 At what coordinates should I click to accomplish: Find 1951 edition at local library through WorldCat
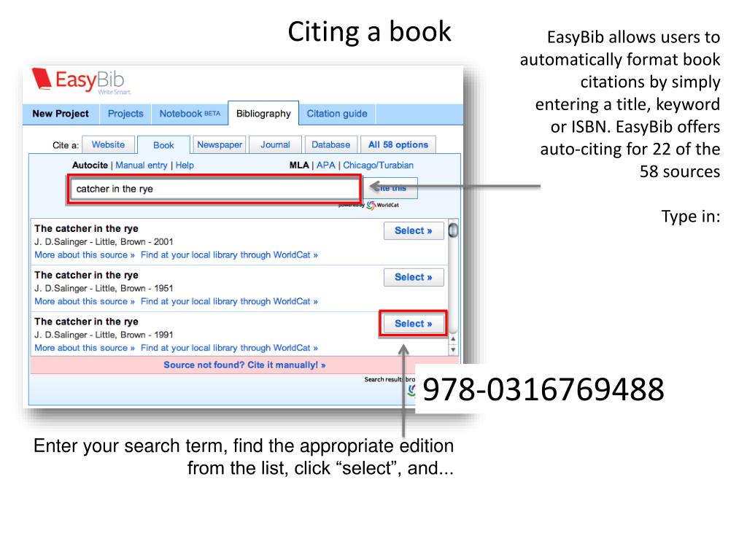click(229, 301)
